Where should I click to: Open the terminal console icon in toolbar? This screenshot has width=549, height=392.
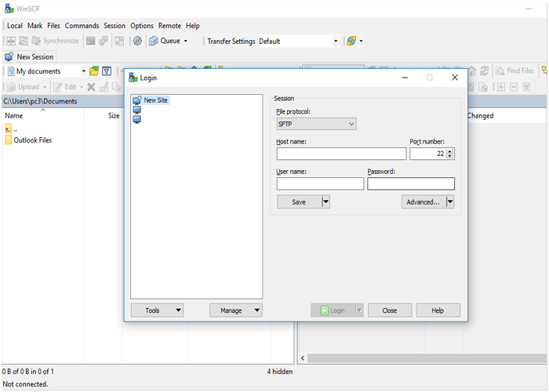coord(91,41)
